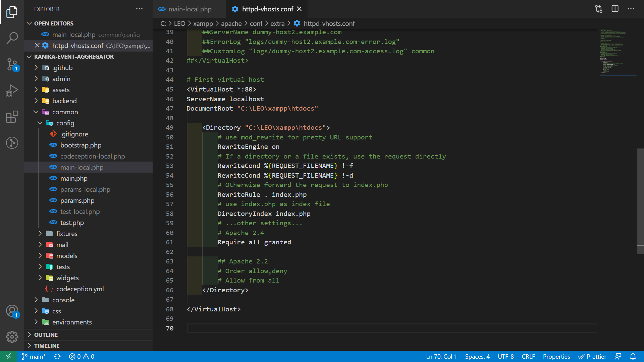644x362 pixels.
Task: Click the xampp breadcrumb segment
Action: click(x=203, y=23)
